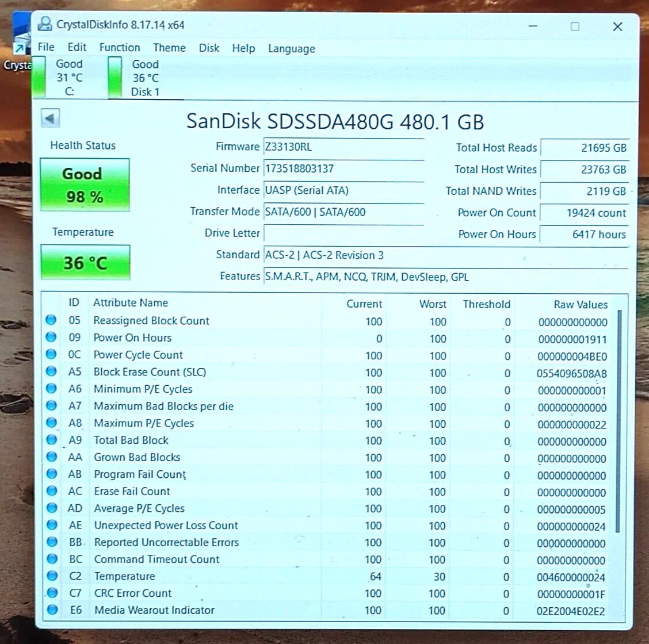Click status dot for Maximum P/E Cycles
649x644 pixels.
tap(51, 422)
